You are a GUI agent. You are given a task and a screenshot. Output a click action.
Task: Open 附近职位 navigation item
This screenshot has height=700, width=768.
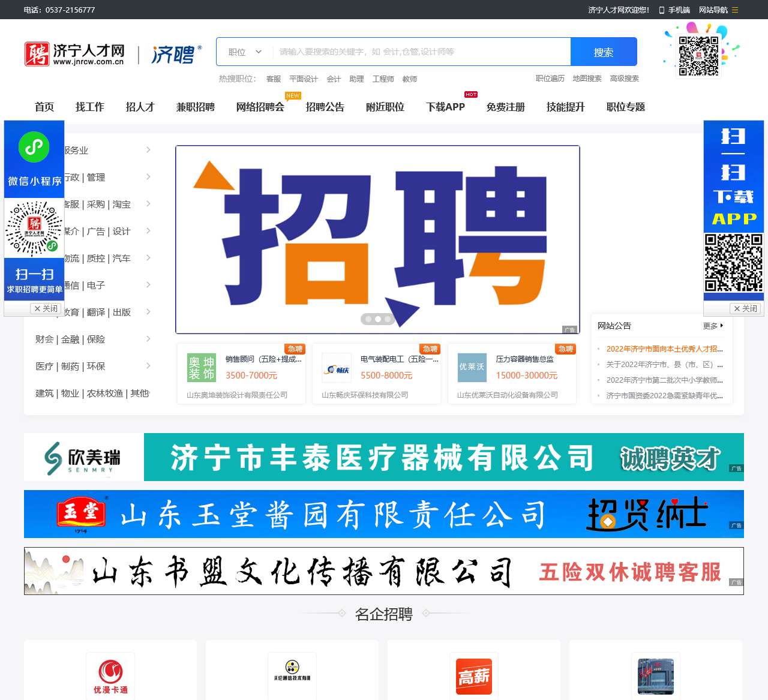385,107
